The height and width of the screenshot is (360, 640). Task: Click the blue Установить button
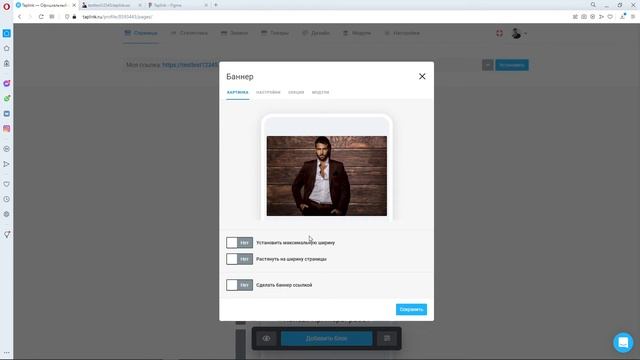pos(512,65)
